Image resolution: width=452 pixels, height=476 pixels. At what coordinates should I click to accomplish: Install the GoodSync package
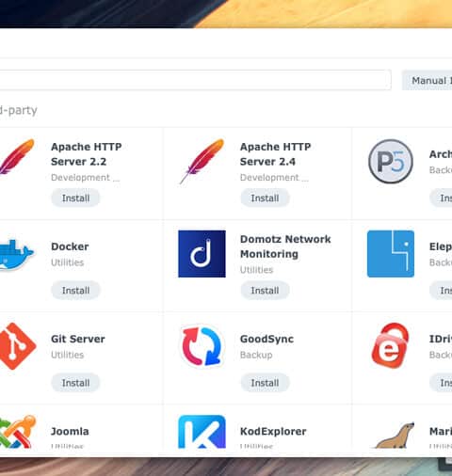click(x=265, y=383)
